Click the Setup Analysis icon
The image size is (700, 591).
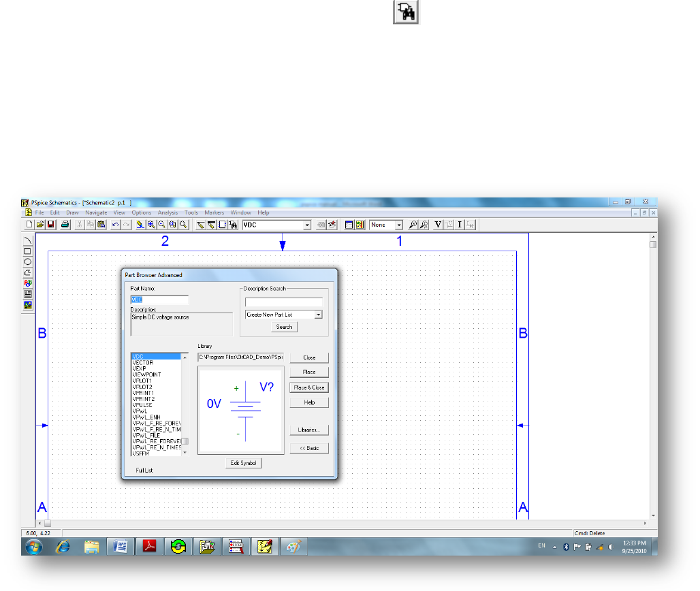point(349,225)
